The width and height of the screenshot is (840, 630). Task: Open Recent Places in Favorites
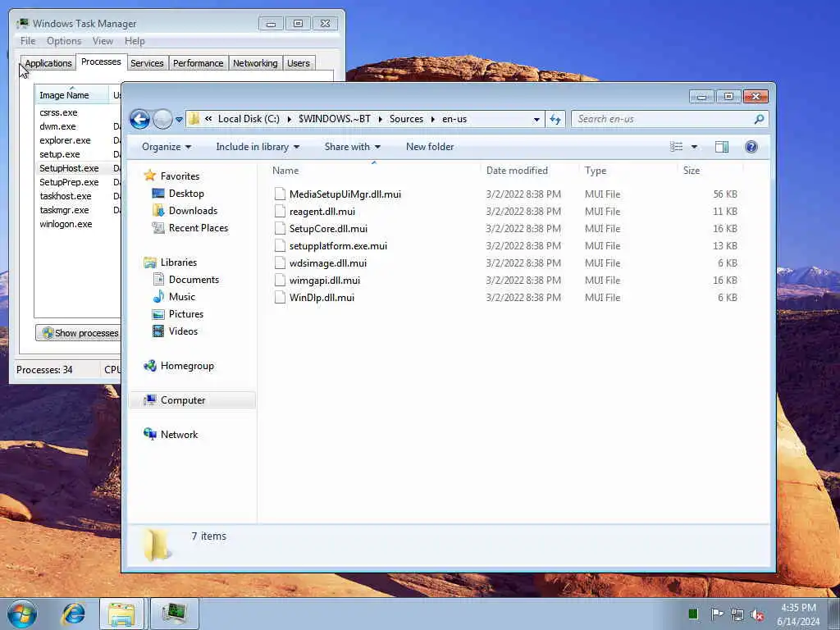point(198,228)
